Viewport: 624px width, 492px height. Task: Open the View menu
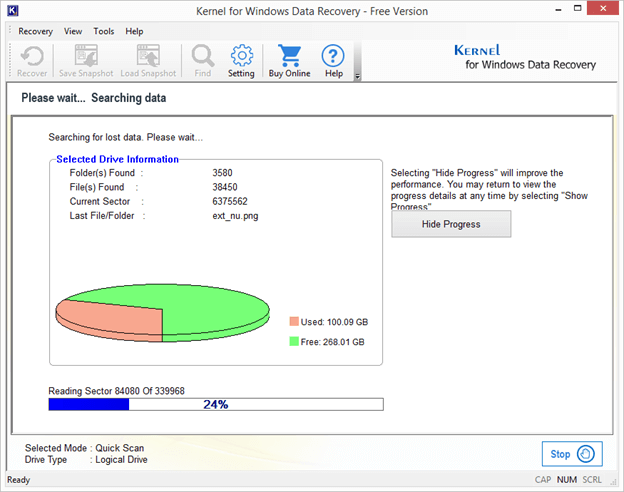(73, 31)
